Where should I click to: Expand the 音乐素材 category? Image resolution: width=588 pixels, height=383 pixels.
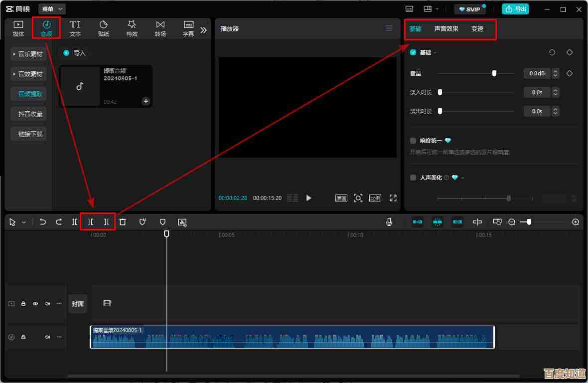(28, 54)
